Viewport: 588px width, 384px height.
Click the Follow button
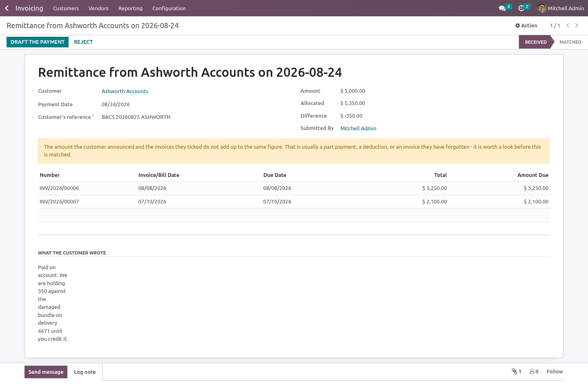[555, 371]
